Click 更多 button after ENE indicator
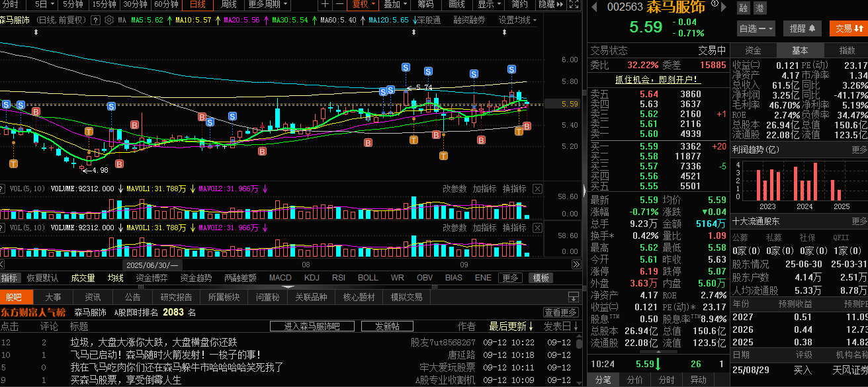Viewport: 868px width, 387px height. [x=510, y=278]
